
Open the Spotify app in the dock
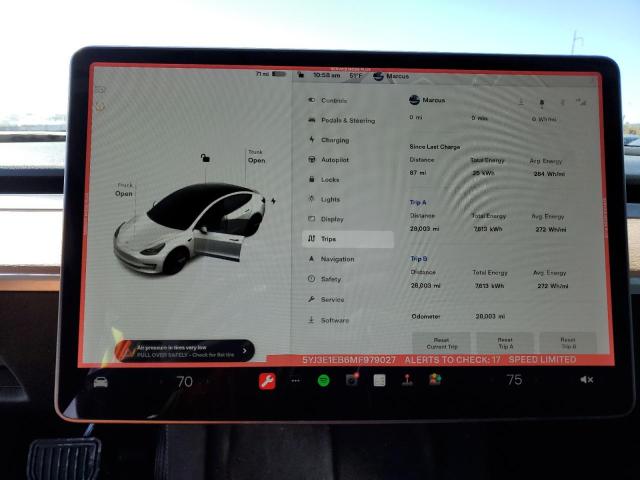(323, 380)
